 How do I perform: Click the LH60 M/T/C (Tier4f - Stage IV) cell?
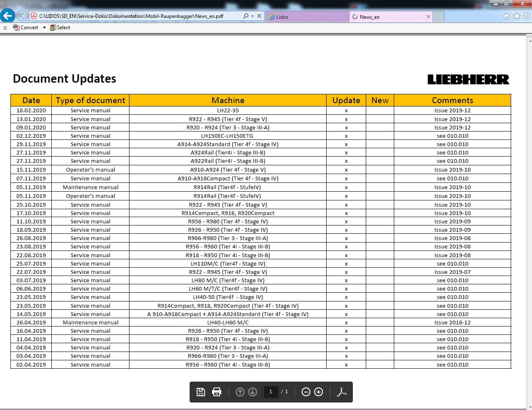[x=228, y=289]
